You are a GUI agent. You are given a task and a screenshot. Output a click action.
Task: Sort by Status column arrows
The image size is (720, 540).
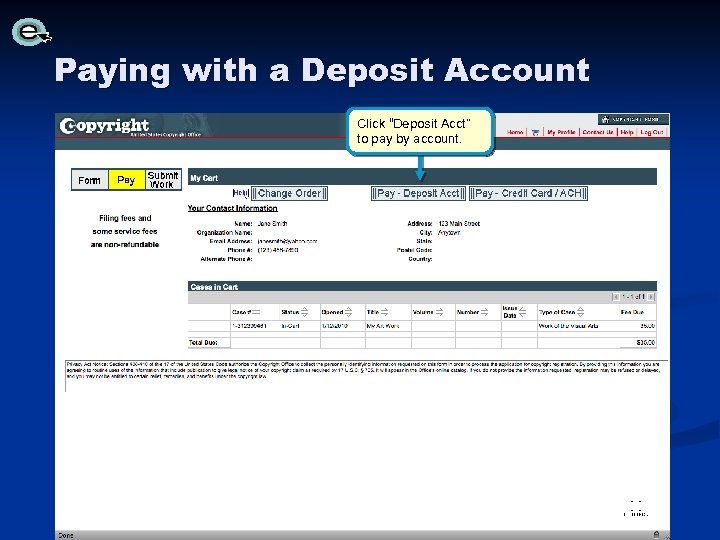(x=304, y=312)
